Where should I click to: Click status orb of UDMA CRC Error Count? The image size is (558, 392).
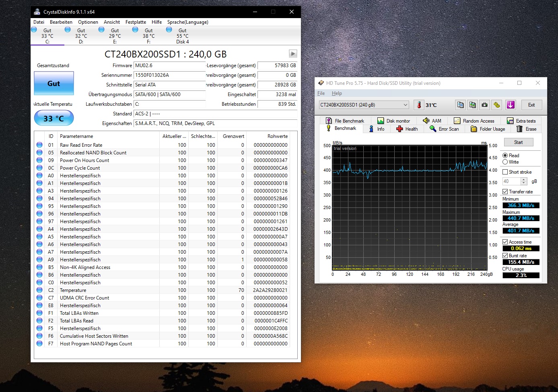pyautogui.click(x=39, y=298)
